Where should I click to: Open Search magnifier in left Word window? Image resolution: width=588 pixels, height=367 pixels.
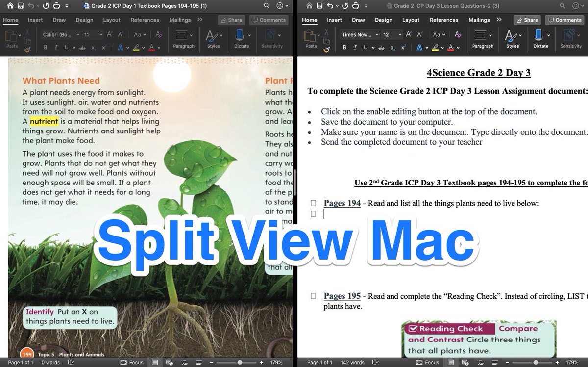[267, 6]
